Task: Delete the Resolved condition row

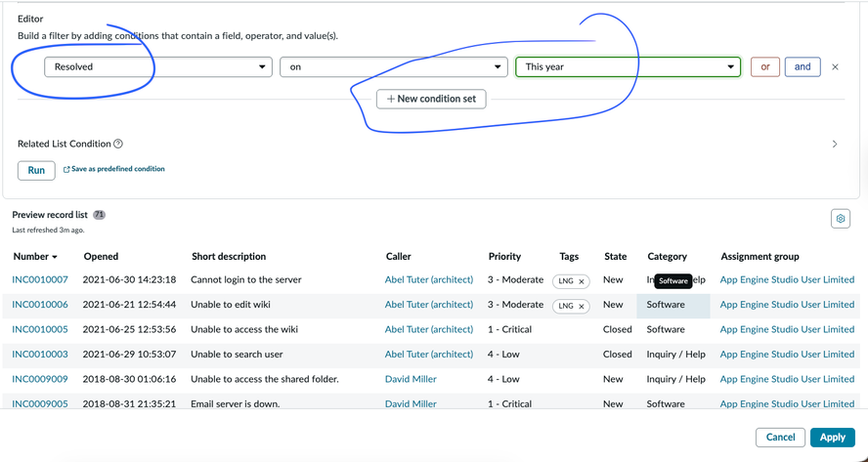Action: click(x=835, y=67)
